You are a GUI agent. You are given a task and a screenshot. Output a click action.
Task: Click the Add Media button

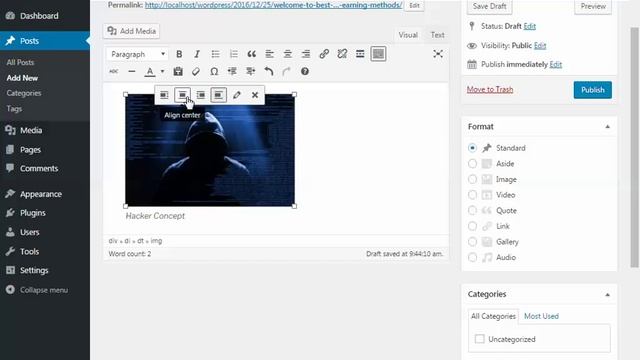[x=131, y=31]
